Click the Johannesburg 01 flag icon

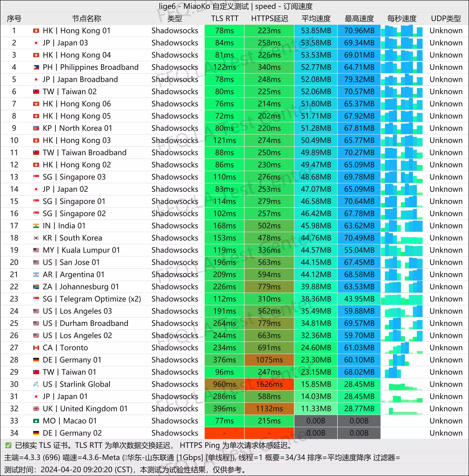[x=36, y=287]
